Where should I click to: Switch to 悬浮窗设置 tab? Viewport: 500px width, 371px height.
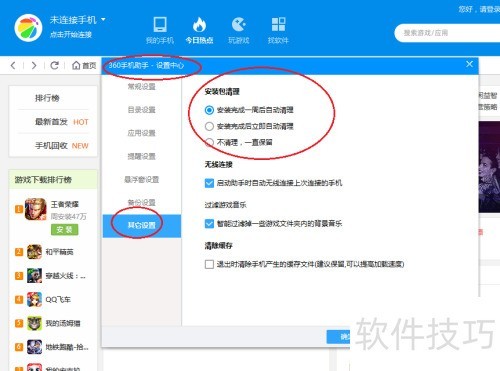point(142,180)
